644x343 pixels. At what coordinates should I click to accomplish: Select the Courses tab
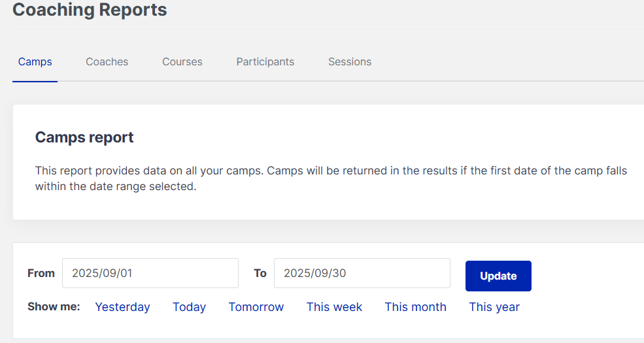coord(182,62)
